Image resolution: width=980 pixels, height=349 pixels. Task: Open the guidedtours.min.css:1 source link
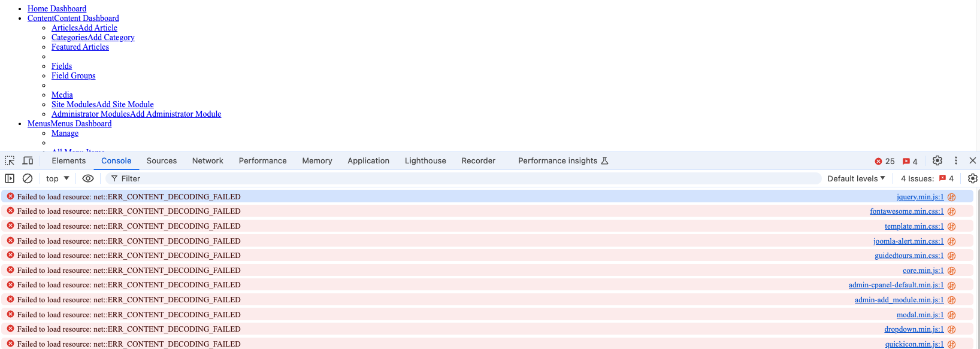909,256
